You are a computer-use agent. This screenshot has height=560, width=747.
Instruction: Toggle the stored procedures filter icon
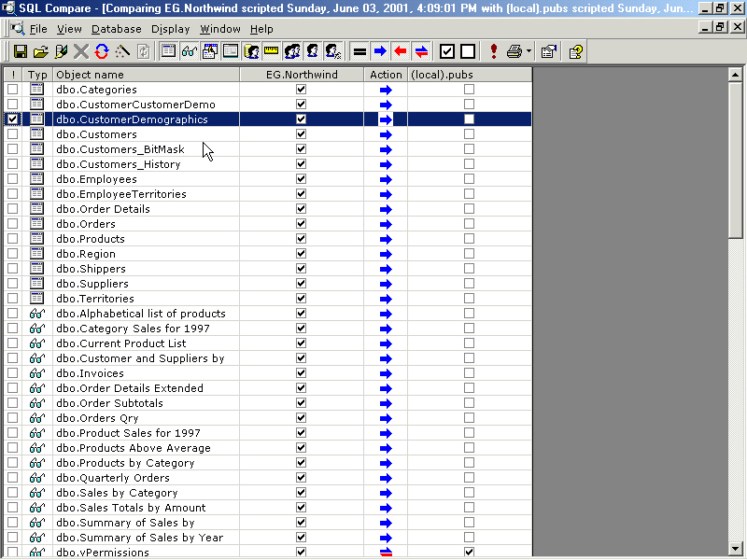click(x=209, y=51)
